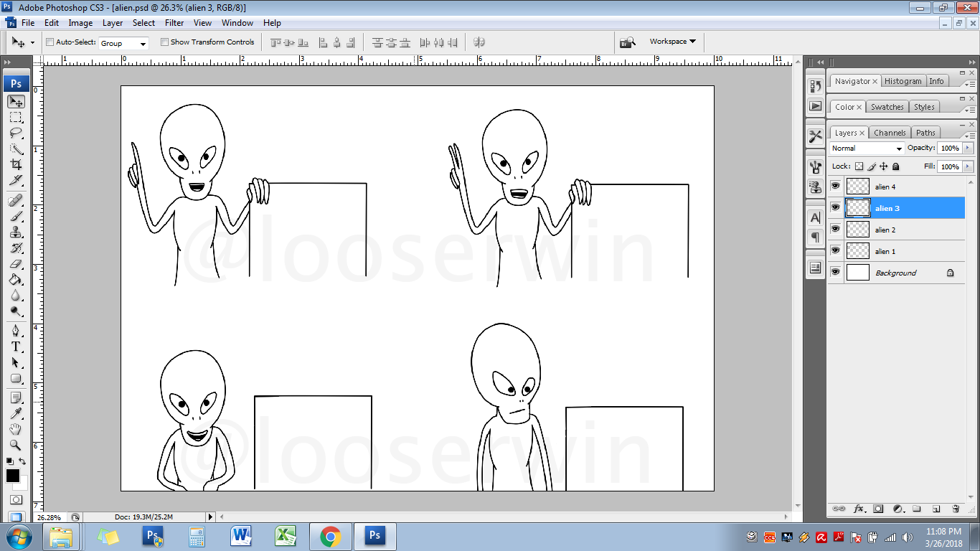Screen dimensions: 980x551
Task: Choose the Zoom tool
Action: point(16,445)
